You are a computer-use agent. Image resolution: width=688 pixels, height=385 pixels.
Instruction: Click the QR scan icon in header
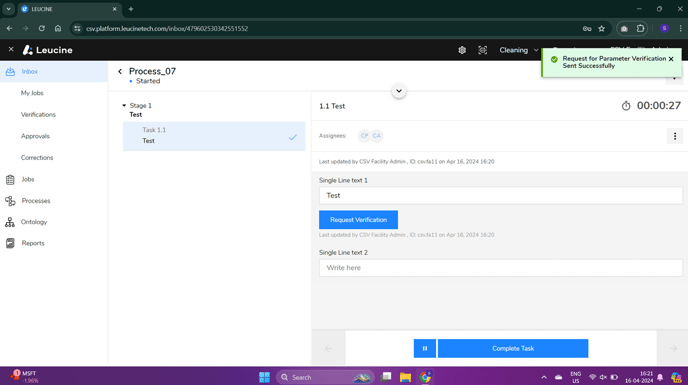[x=482, y=50]
